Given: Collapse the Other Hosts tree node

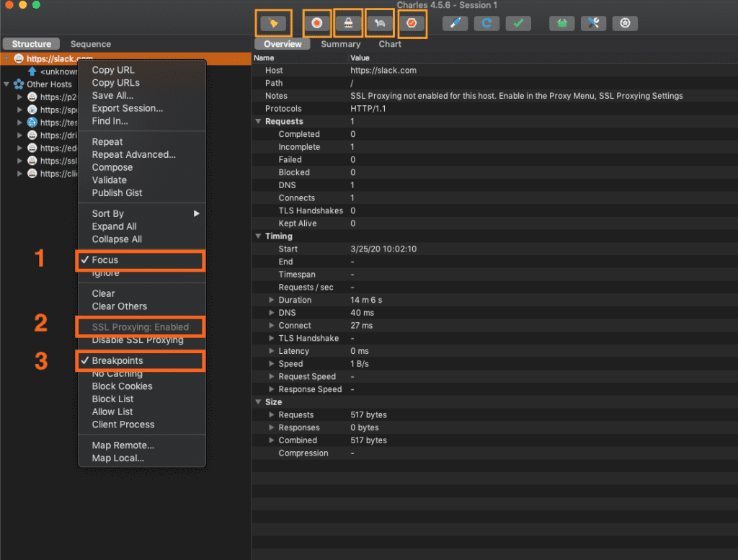Looking at the screenshot, I should pos(7,84).
